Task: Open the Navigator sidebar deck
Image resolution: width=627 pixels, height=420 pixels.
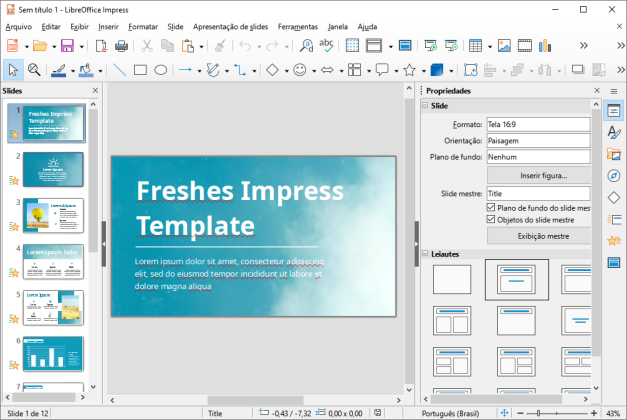Action: click(x=614, y=176)
